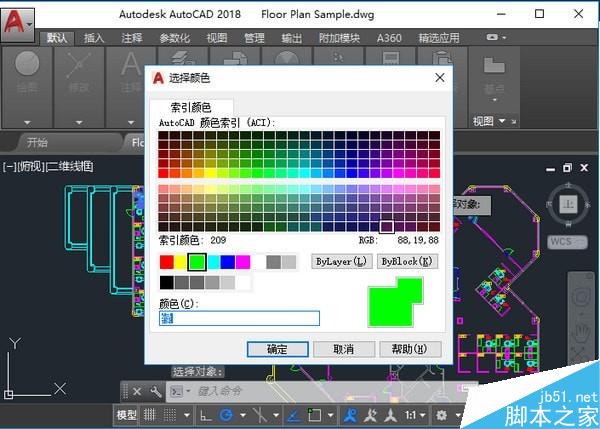Cancel with the 取消 button
Viewport: 600px width, 429px height.
(344, 349)
